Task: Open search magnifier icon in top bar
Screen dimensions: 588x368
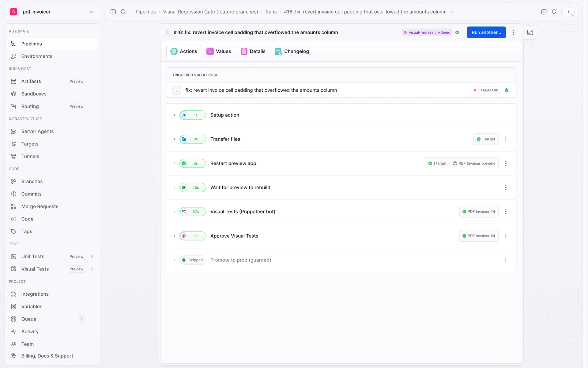Action: pos(123,12)
